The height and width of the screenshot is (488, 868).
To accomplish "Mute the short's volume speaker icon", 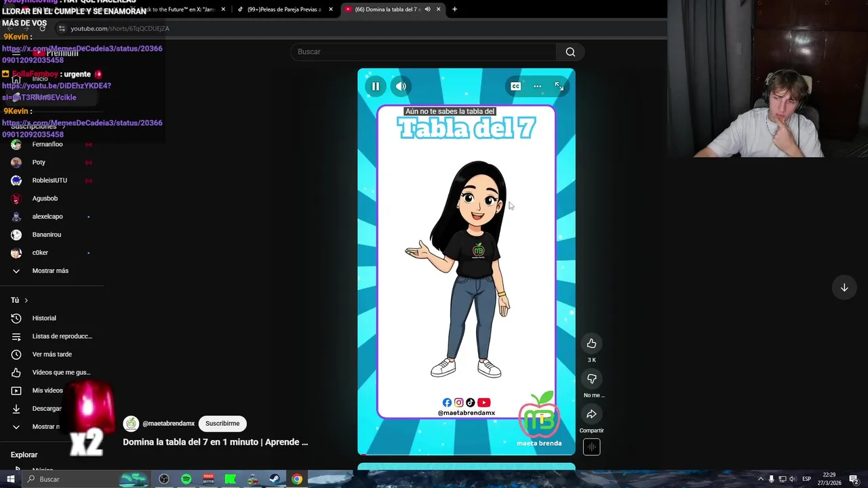I will (401, 86).
